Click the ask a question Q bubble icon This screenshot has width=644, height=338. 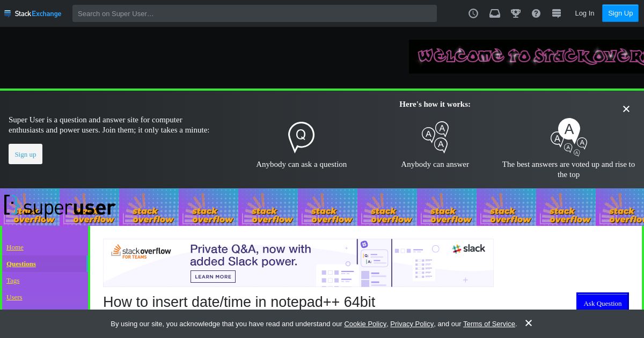(301, 137)
